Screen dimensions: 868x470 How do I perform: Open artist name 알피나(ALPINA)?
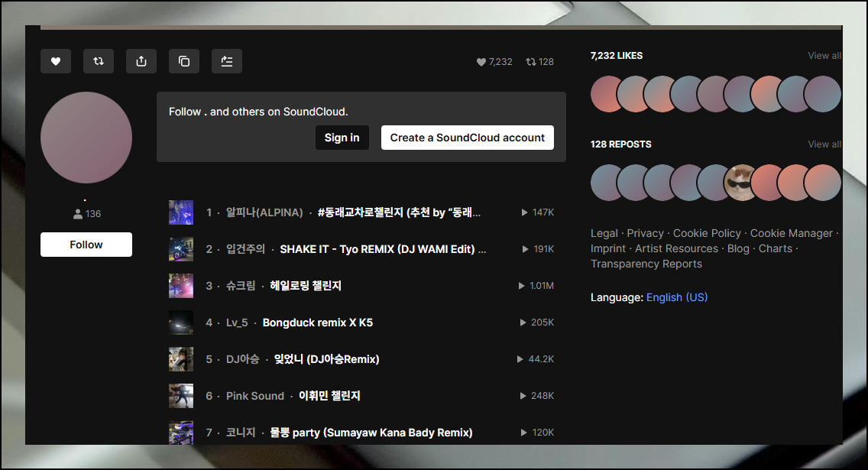coord(264,212)
